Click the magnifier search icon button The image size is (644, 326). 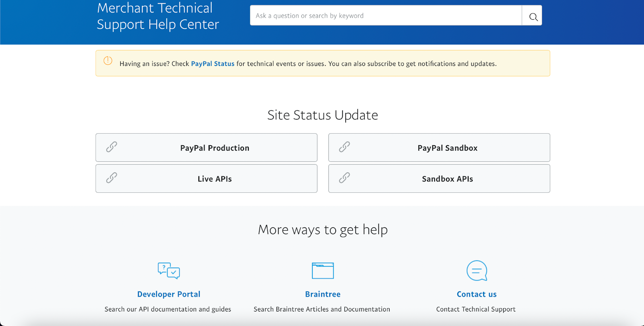pyautogui.click(x=532, y=16)
